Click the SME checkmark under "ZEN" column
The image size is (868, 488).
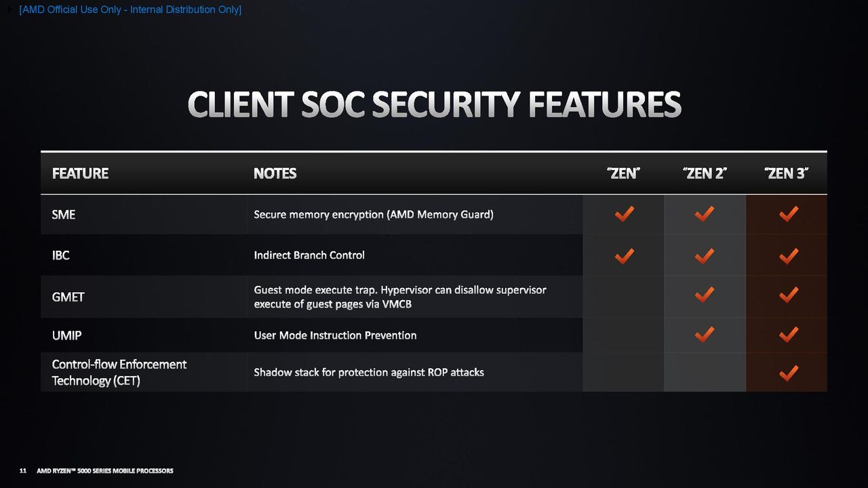[624, 214]
